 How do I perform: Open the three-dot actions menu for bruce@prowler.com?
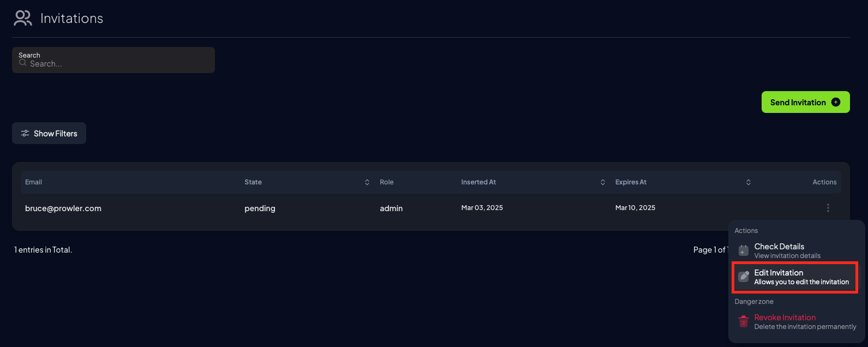click(x=828, y=208)
